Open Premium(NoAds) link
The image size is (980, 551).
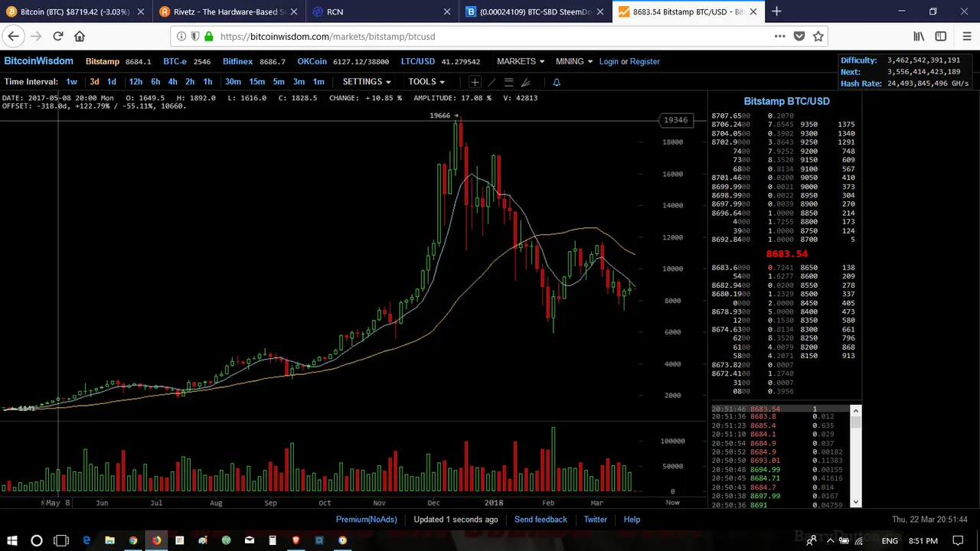coord(366,520)
